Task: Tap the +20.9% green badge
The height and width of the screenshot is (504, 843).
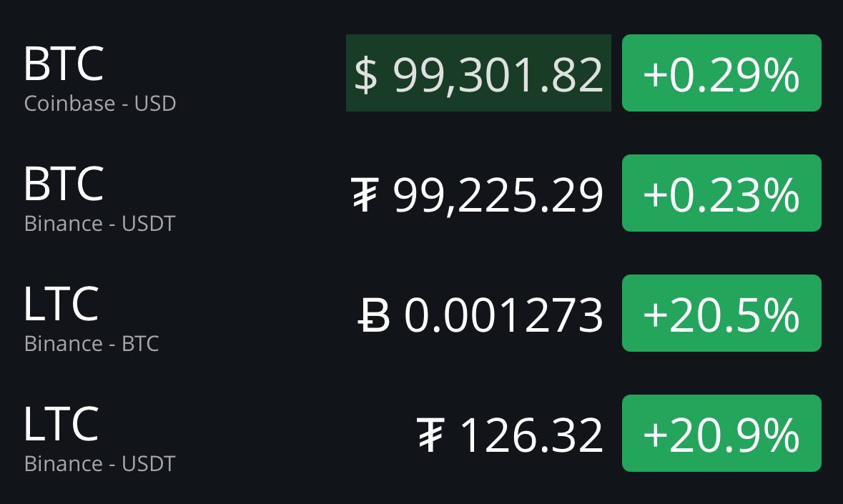Action: pyautogui.click(x=721, y=434)
